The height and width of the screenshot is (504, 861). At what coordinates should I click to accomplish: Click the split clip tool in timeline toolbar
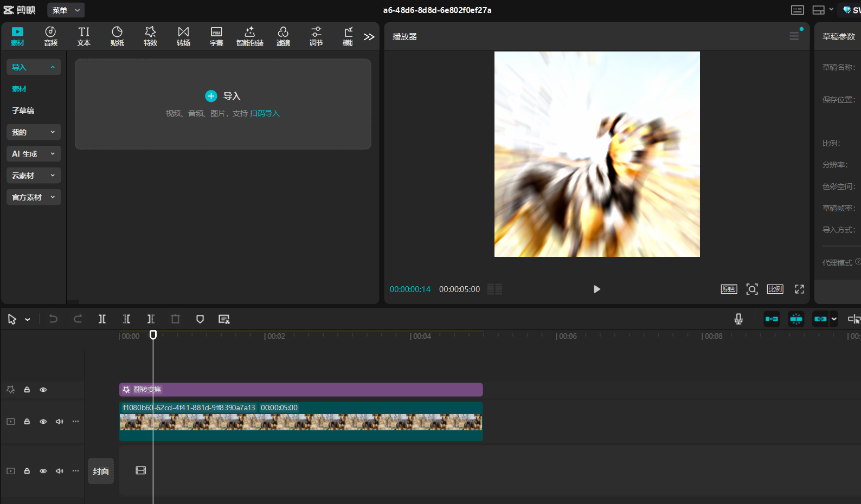coord(102,319)
